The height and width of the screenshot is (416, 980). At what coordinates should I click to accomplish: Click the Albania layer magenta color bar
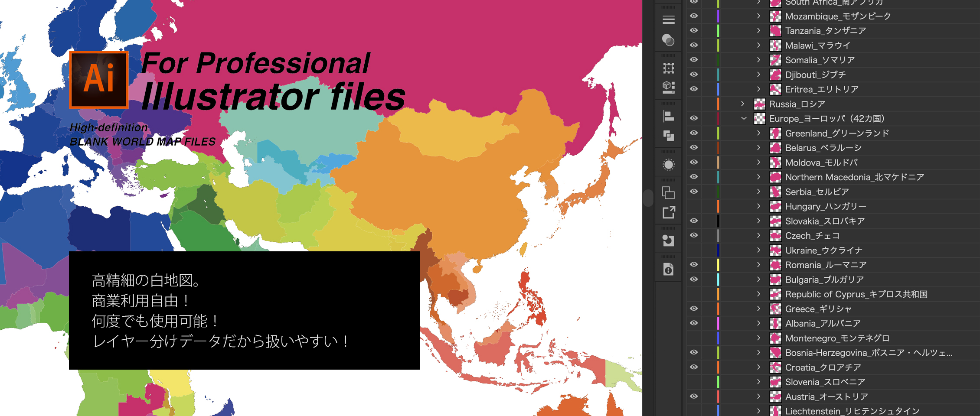[x=718, y=323]
